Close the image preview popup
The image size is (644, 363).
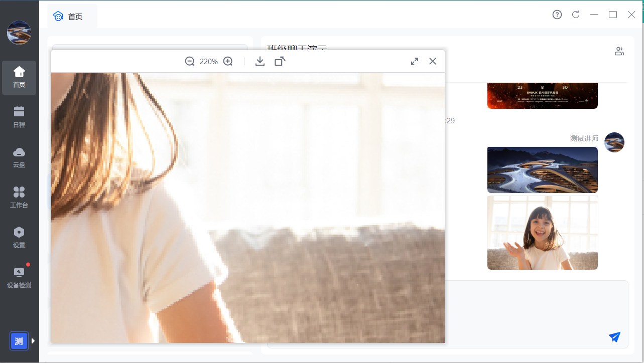coord(433,61)
